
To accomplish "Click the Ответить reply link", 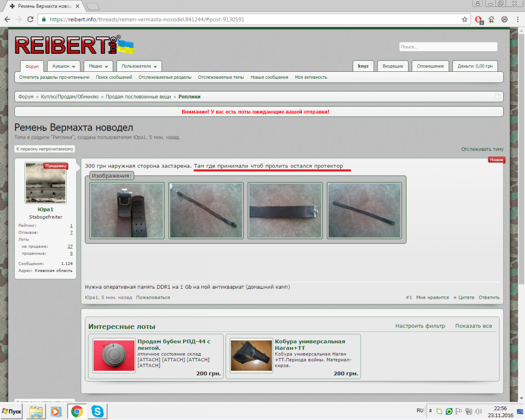I will tap(489, 297).
